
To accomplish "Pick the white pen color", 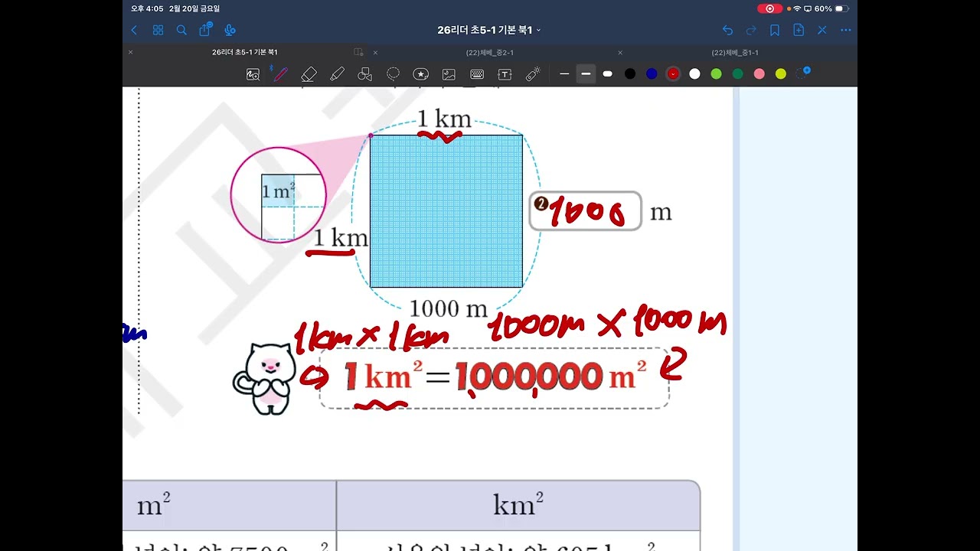I will (x=694, y=74).
